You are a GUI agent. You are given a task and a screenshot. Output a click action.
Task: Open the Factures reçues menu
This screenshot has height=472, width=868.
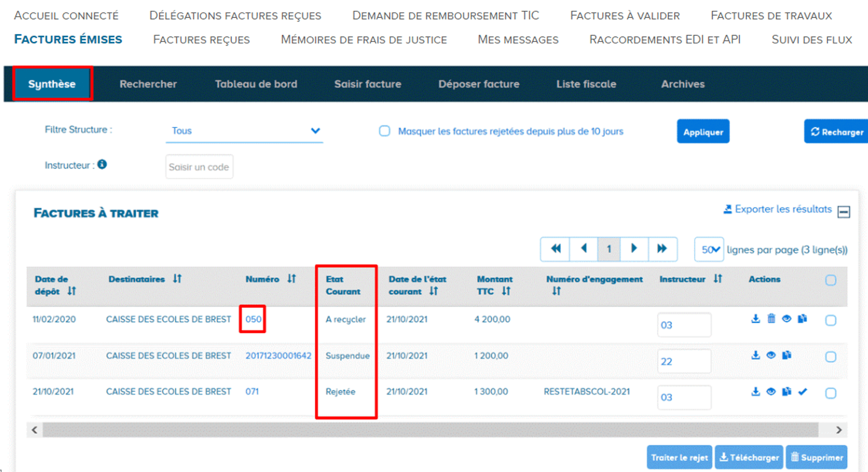coord(201,40)
